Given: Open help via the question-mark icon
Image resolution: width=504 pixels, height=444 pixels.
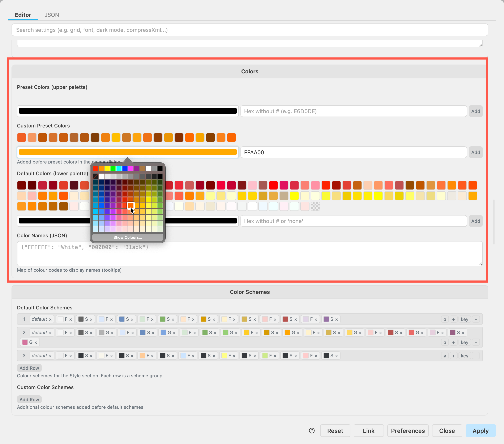Looking at the screenshot, I should tap(312, 430).
